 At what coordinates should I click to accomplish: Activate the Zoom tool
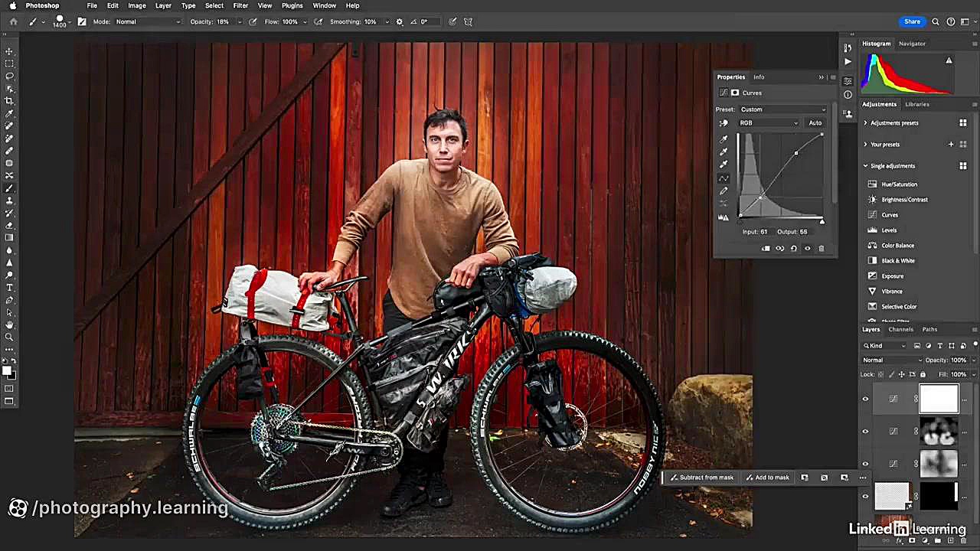(9, 337)
